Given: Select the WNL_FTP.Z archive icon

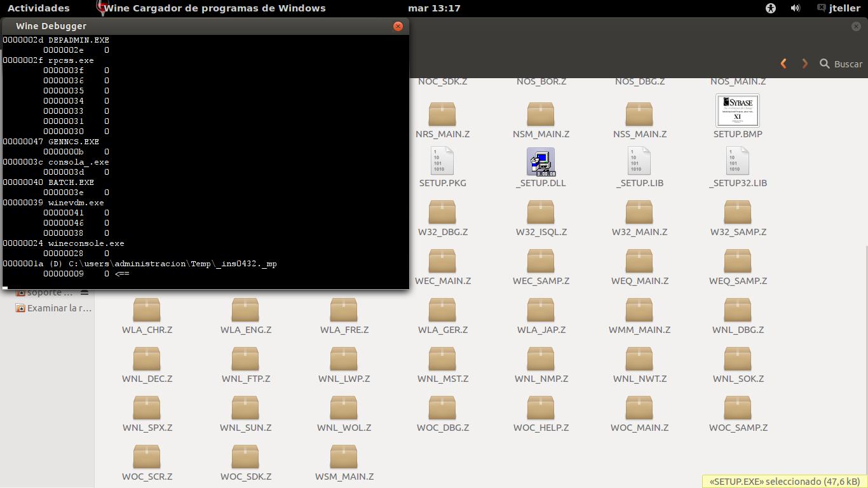Looking at the screenshot, I should point(245,359).
